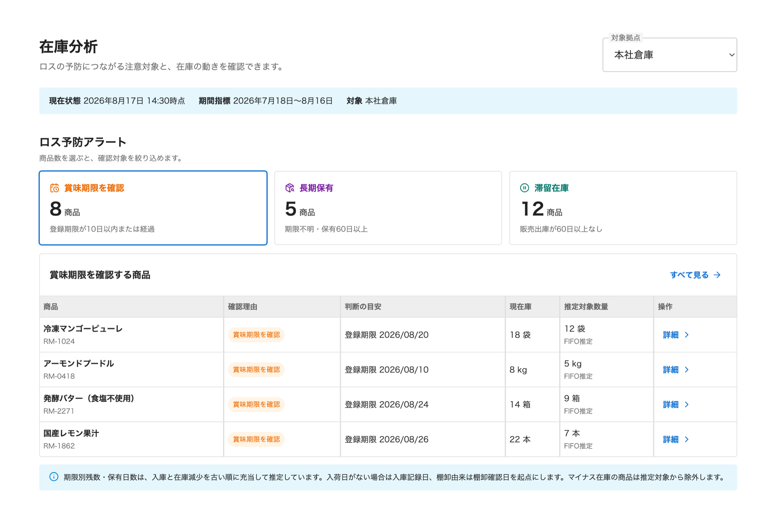
Task: Click the 18 袋 stock value
Action: tap(520, 335)
